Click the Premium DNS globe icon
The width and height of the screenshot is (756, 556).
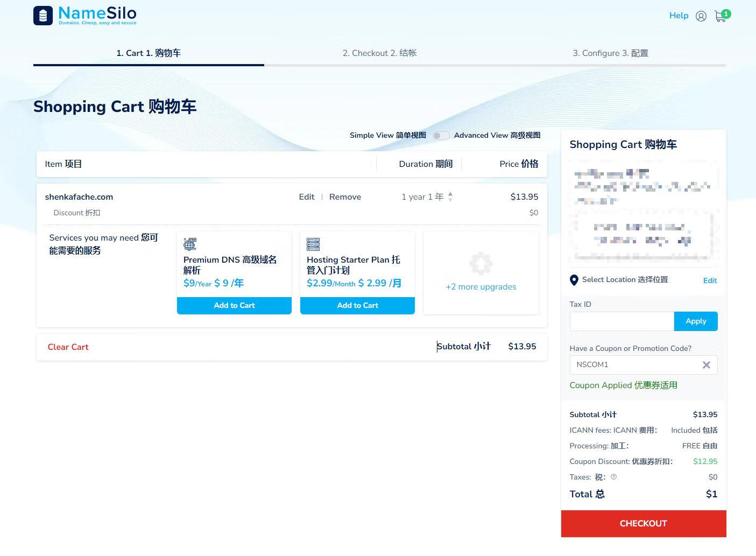coord(190,244)
